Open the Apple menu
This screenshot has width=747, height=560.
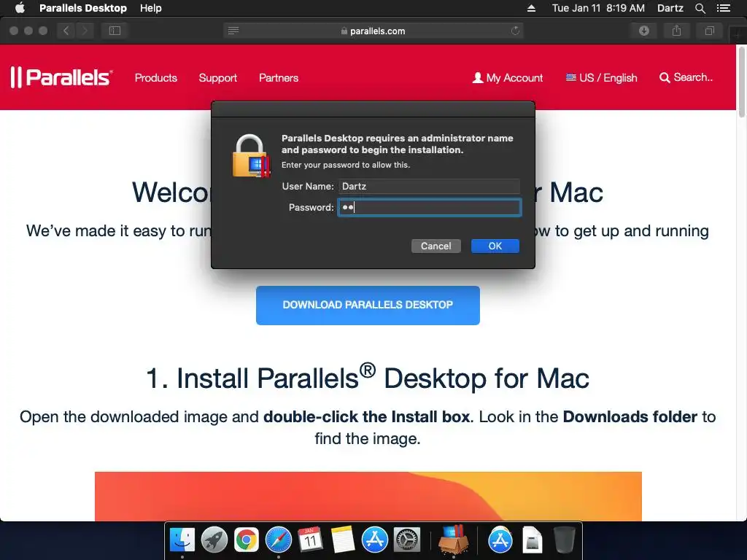click(x=20, y=8)
